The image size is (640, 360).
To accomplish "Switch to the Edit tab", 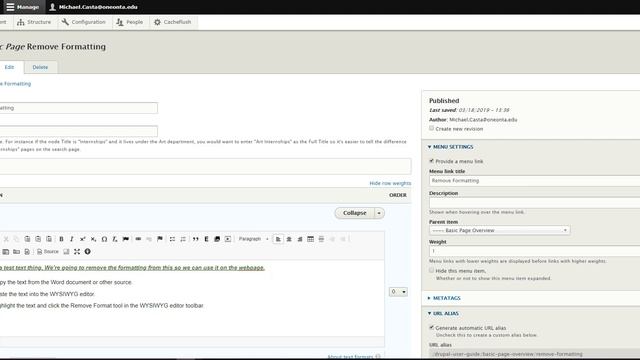I will (9, 67).
